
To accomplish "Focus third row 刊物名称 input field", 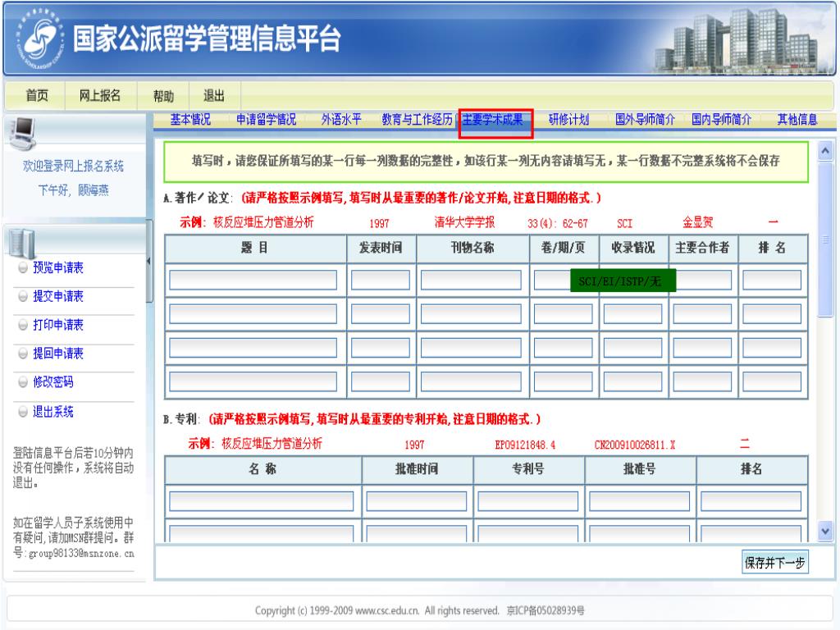I will tap(471, 348).
